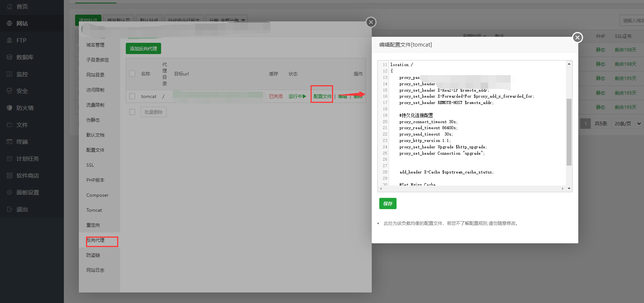This screenshot has width=644, height=303.
Task: Click the 文件 folder icon in sidebar
Action: (9, 125)
